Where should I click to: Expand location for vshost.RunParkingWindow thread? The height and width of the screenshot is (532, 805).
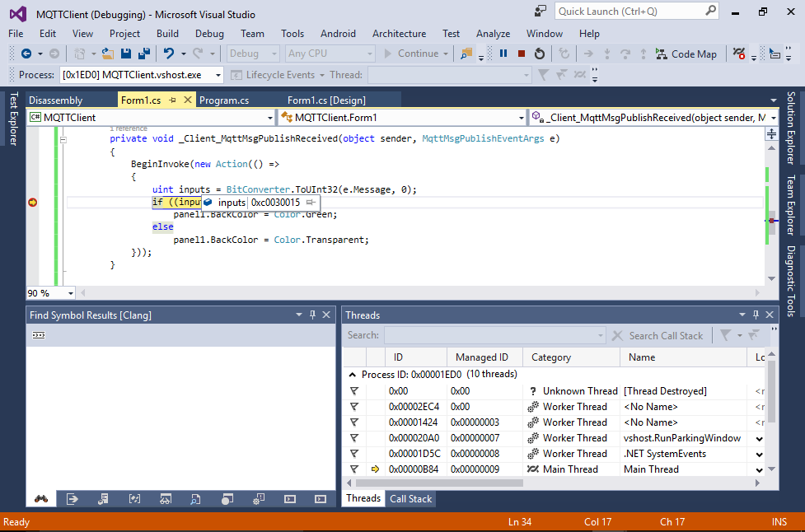(x=760, y=439)
